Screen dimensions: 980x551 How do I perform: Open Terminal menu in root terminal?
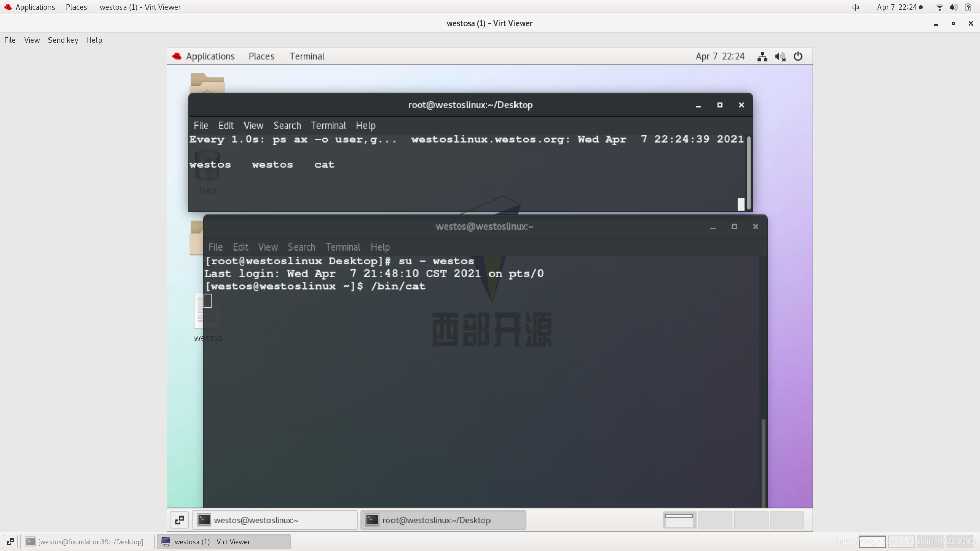[x=328, y=126]
